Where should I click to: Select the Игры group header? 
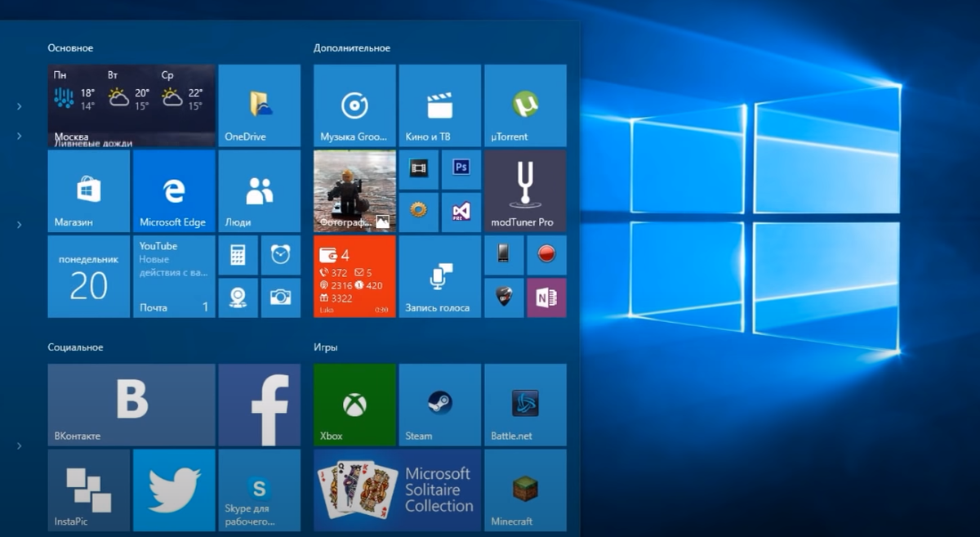click(x=326, y=347)
